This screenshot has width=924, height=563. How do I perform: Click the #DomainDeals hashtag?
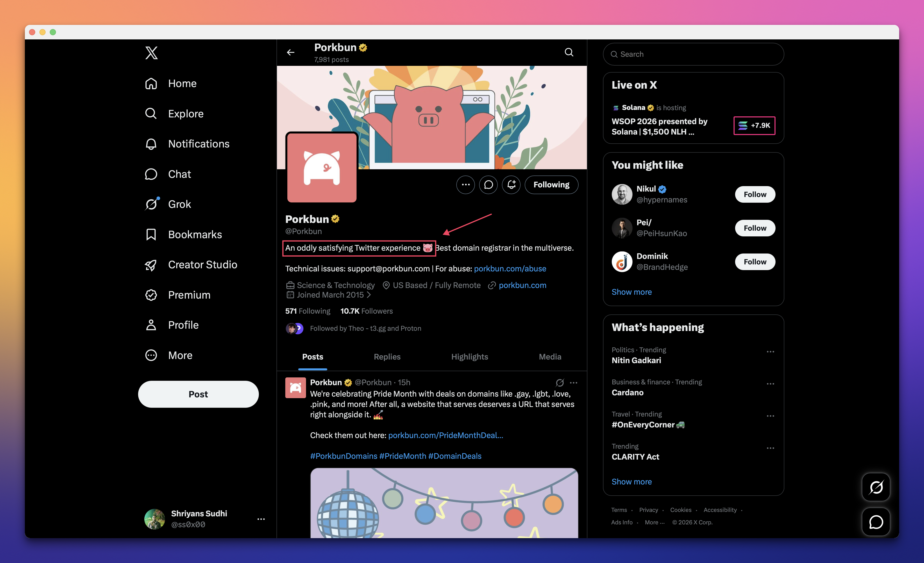(455, 456)
